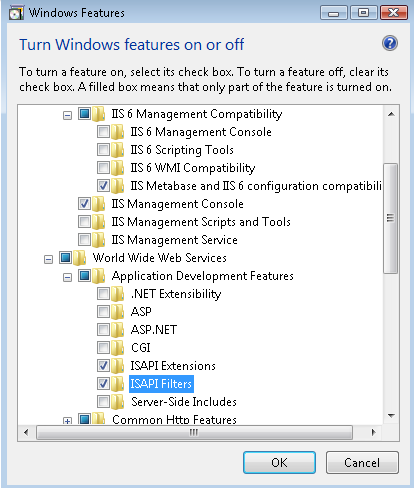Uncheck the ISAPI Extensions checkbox
This screenshot has height=488, width=414.
click(x=103, y=366)
